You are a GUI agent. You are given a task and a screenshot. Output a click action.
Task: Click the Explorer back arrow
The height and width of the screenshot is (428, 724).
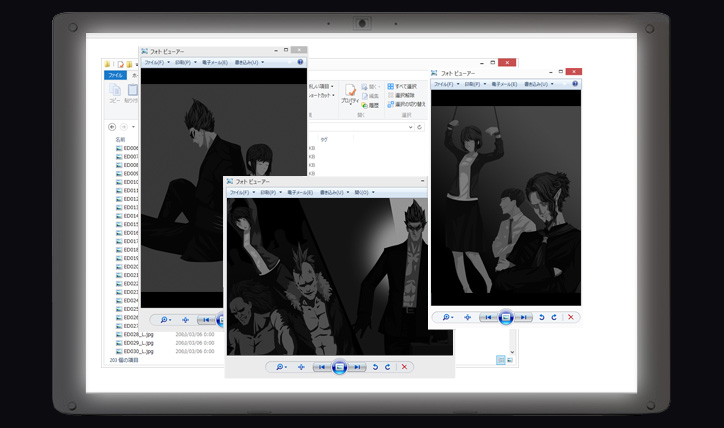tap(112, 127)
